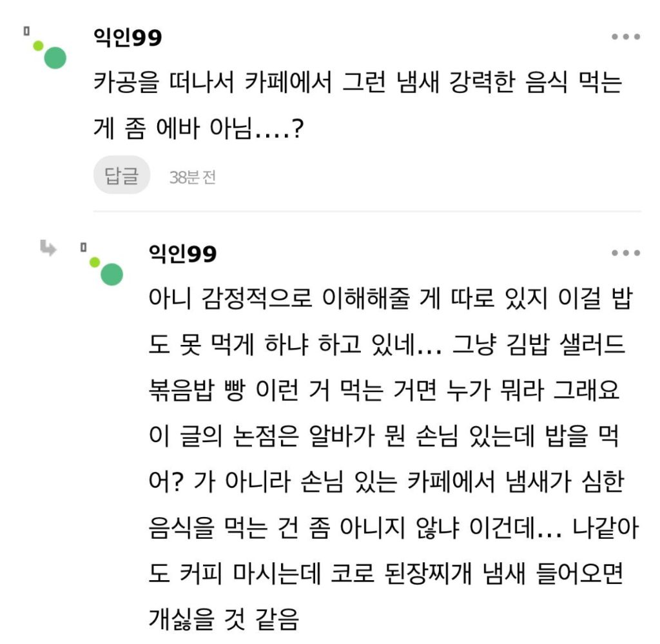Open more options for the first comment
This screenshot has height=644, width=660.
[x=625, y=37]
